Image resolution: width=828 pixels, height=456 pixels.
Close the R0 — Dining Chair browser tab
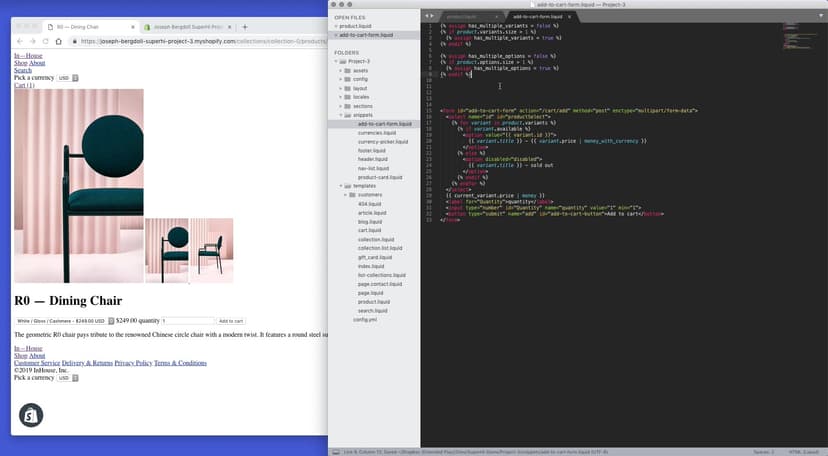click(x=131, y=26)
